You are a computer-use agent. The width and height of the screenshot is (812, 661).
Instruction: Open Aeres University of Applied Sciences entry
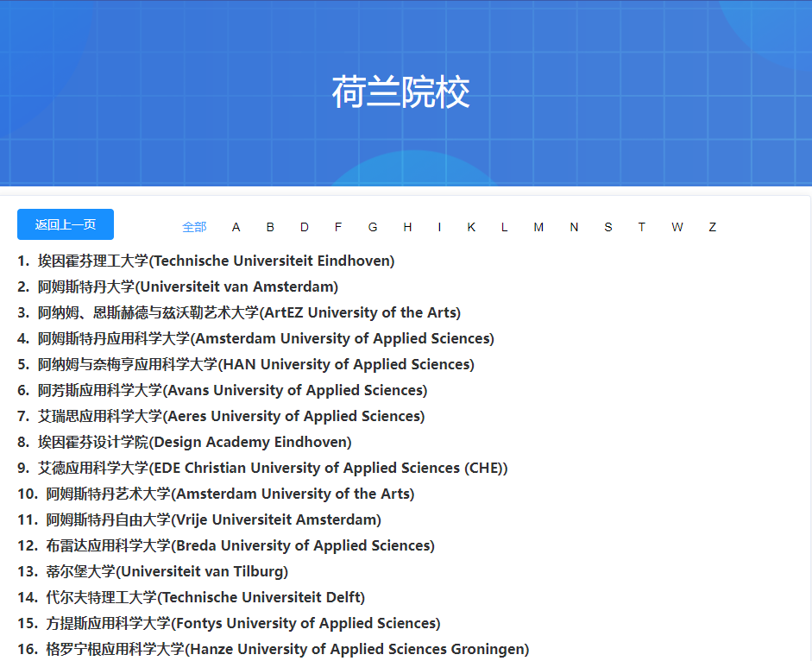pyautogui.click(x=231, y=416)
